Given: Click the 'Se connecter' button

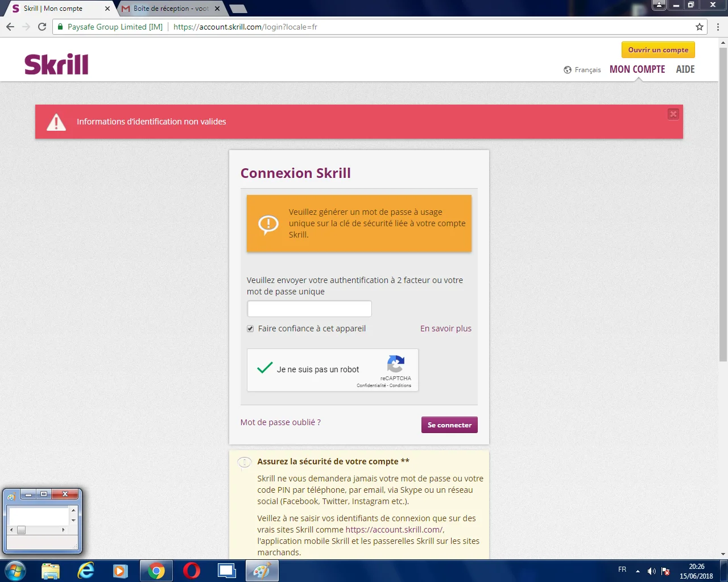Looking at the screenshot, I should (449, 425).
